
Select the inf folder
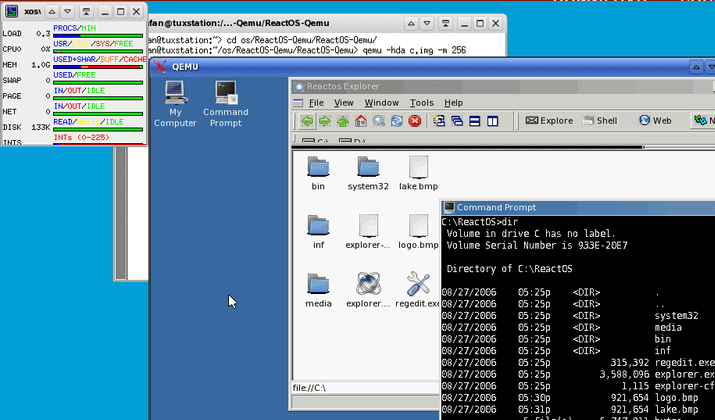318,232
